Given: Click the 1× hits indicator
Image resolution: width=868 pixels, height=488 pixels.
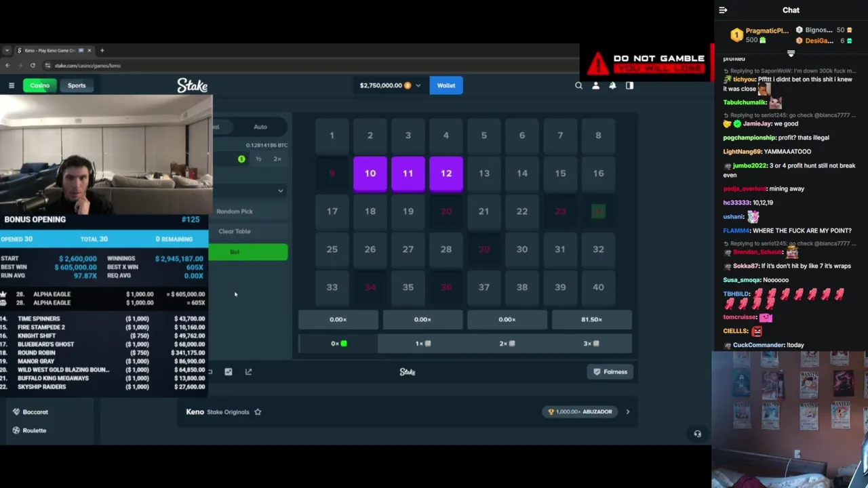Looking at the screenshot, I should coord(422,344).
